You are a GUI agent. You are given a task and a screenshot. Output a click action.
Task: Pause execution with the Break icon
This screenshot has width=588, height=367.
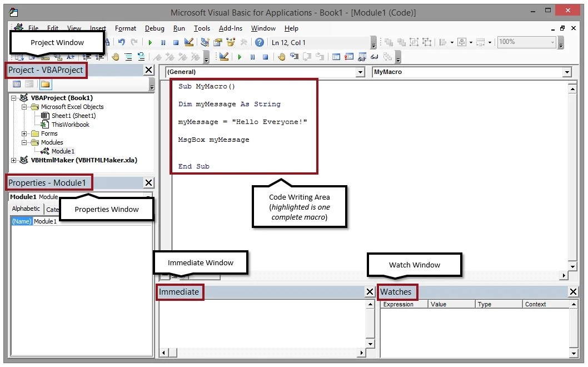[x=162, y=42]
